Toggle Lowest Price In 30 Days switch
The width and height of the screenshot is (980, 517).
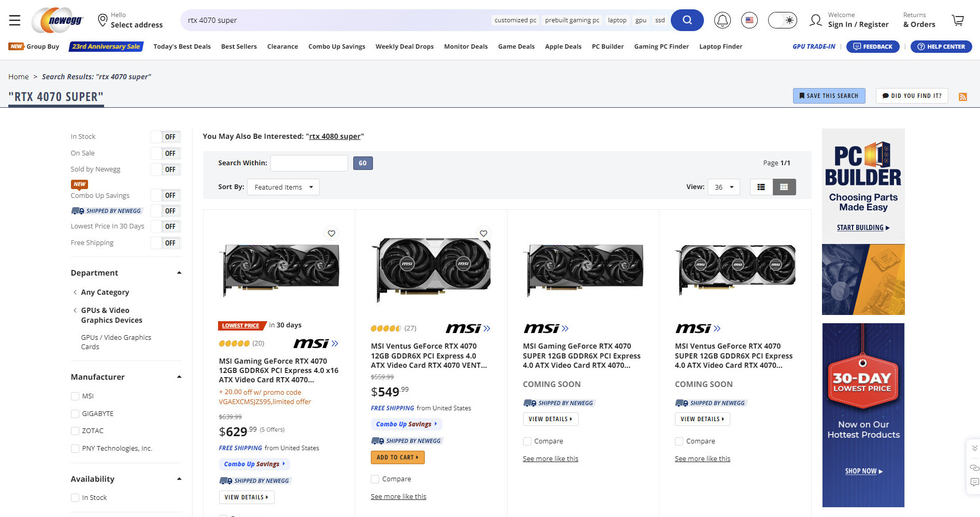point(166,226)
